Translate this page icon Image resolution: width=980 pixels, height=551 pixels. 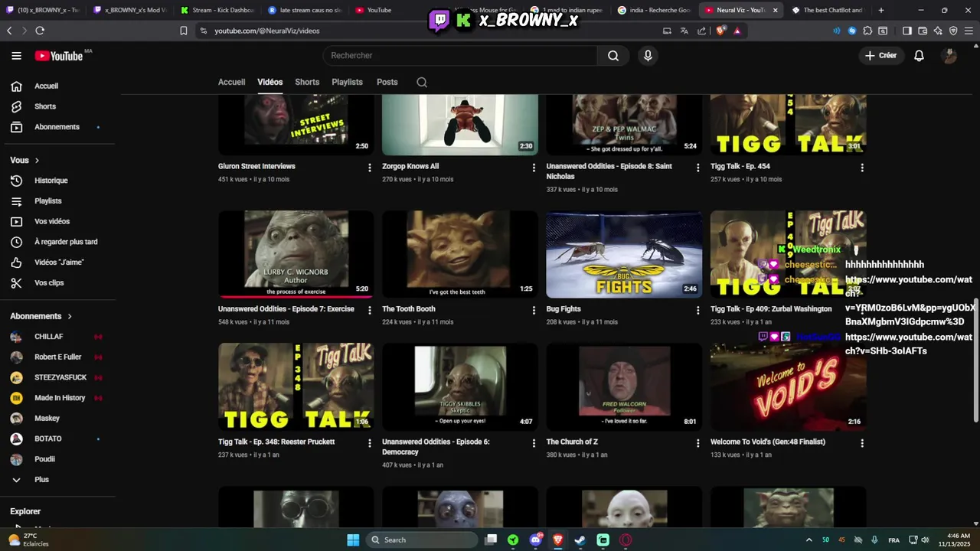[x=684, y=31]
